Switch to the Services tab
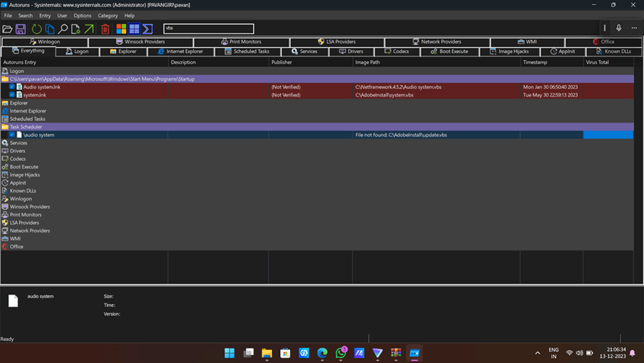This screenshot has height=363, width=644. pyautogui.click(x=305, y=52)
